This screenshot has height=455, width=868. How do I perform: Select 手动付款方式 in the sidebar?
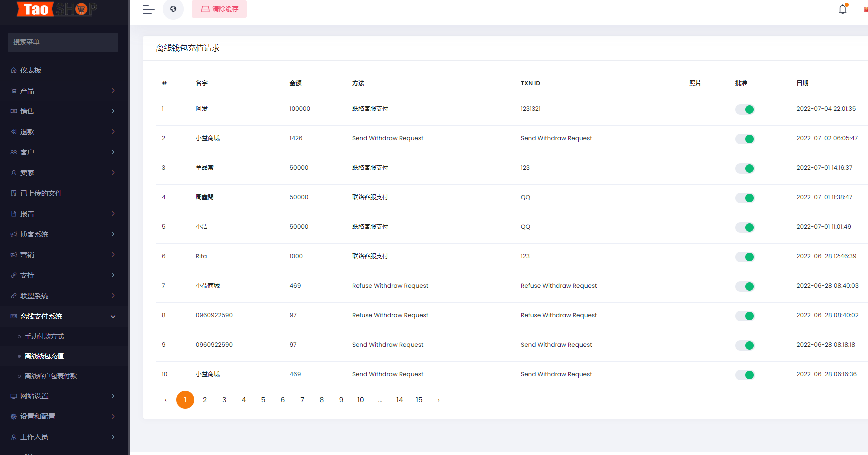pos(49,336)
